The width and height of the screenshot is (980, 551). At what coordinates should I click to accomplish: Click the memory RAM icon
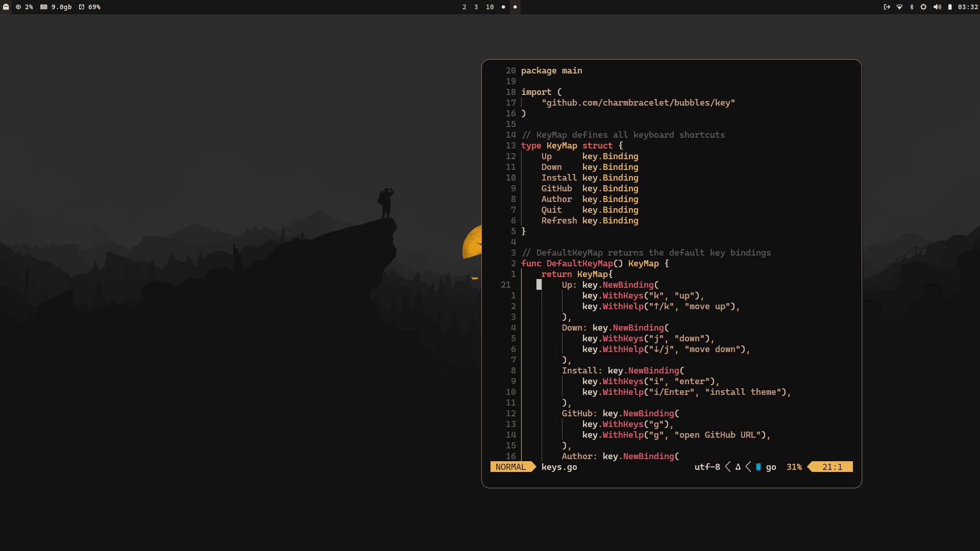(44, 7)
